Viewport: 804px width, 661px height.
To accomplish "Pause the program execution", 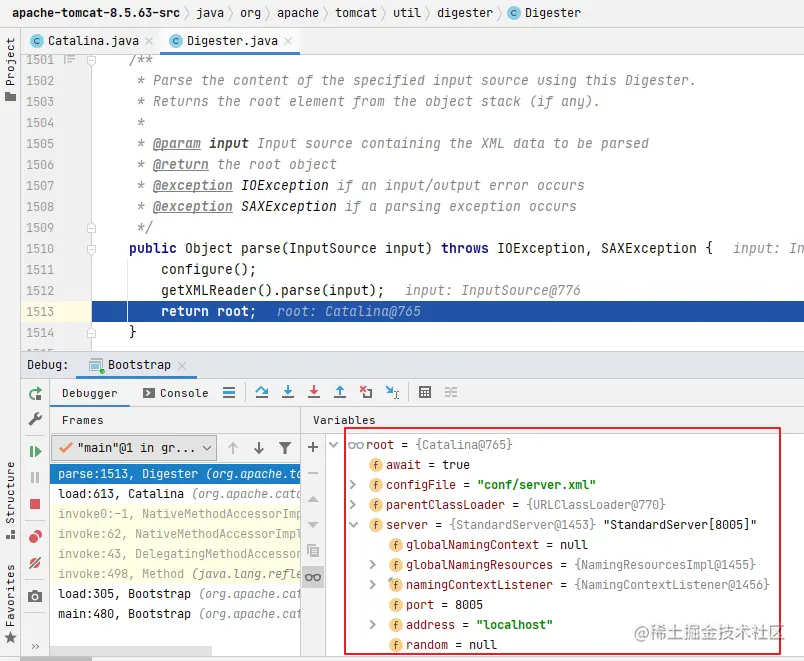I will [35, 477].
